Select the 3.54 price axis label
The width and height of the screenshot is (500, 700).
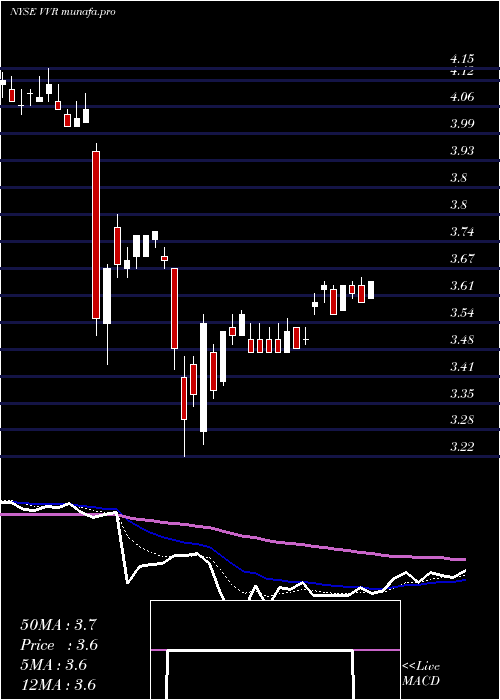pyautogui.click(x=462, y=312)
